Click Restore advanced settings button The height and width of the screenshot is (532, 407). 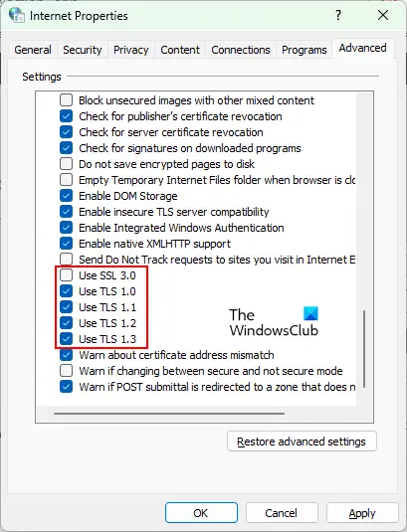(302, 442)
